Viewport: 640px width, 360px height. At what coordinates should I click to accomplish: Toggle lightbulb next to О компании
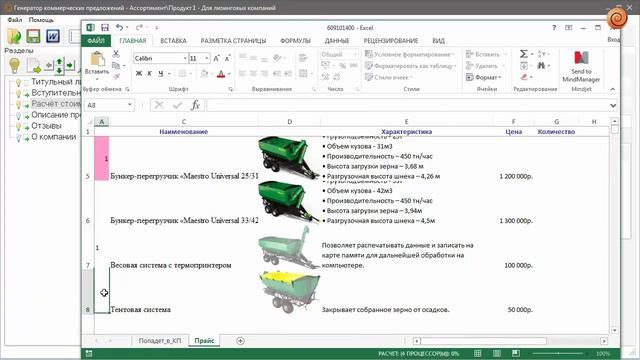18,138
